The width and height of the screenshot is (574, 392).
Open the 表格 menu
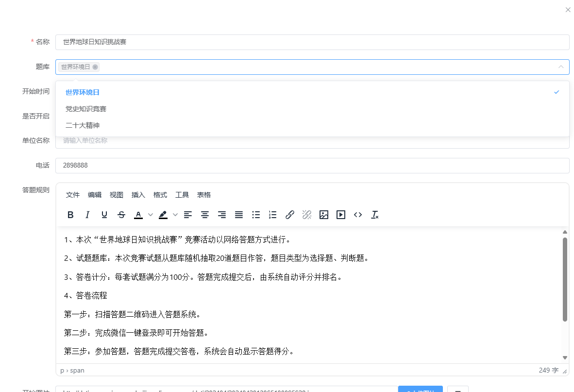[x=204, y=195]
